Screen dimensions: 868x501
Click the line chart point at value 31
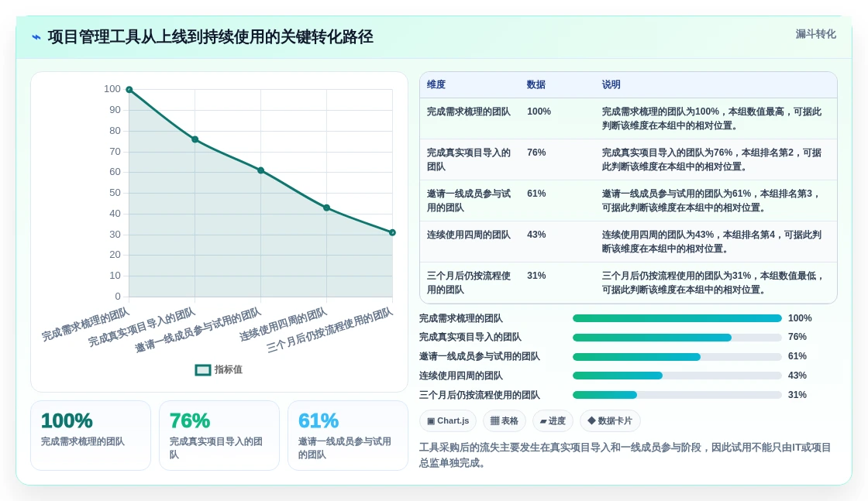[392, 233]
